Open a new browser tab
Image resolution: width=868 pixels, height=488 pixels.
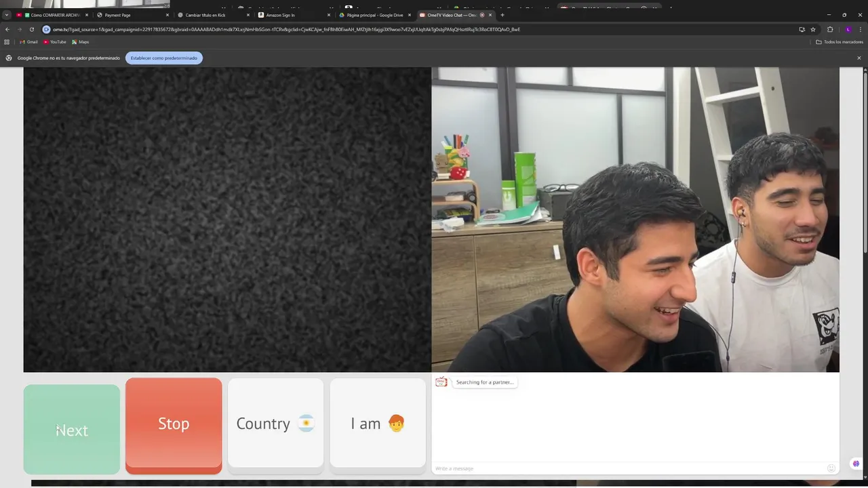coord(502,15)
